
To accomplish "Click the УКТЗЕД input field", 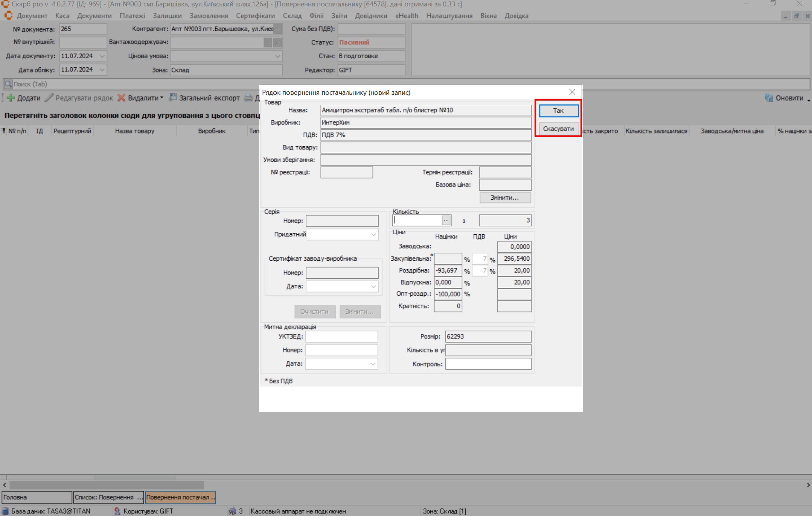I will 341,337.
